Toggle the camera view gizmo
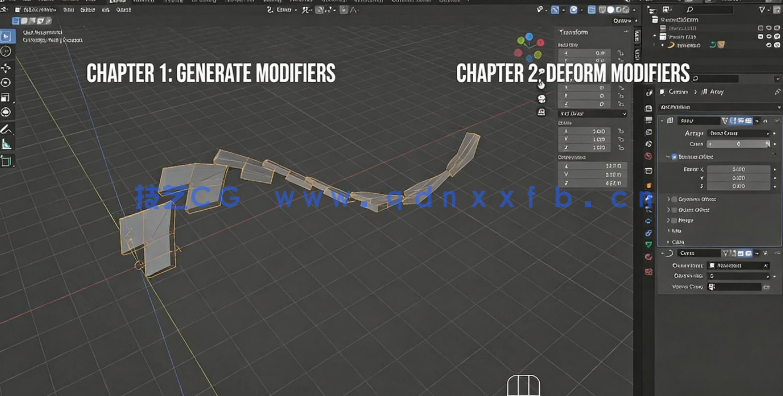This screenshot has width=783, height=396. coord(542,99)
